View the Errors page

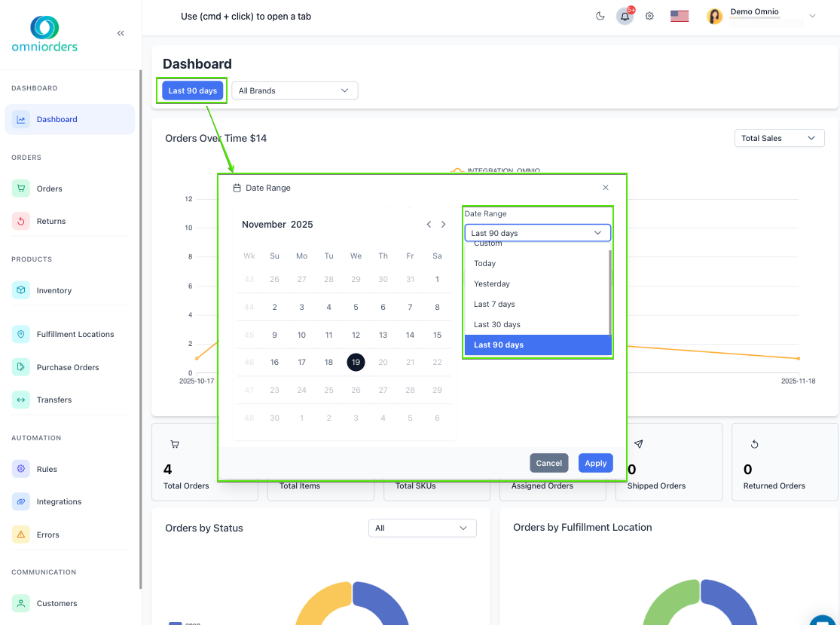pos(48,534)
